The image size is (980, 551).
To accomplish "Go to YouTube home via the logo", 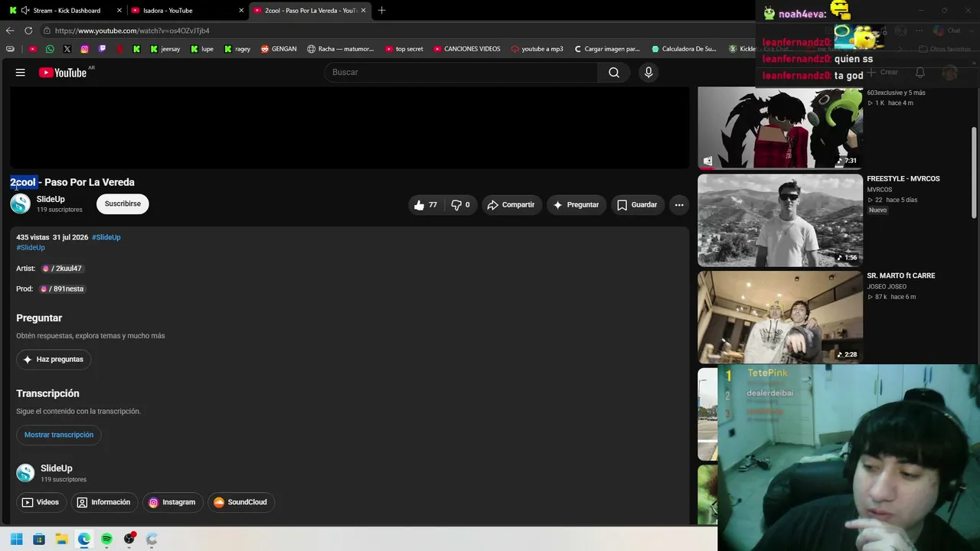I will (x=63, y=73).
